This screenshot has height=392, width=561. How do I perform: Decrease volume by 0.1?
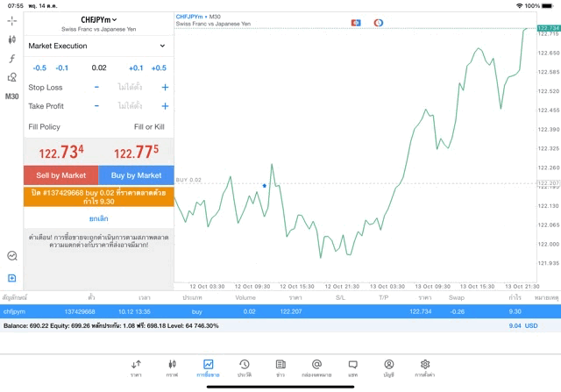[62, 68]
